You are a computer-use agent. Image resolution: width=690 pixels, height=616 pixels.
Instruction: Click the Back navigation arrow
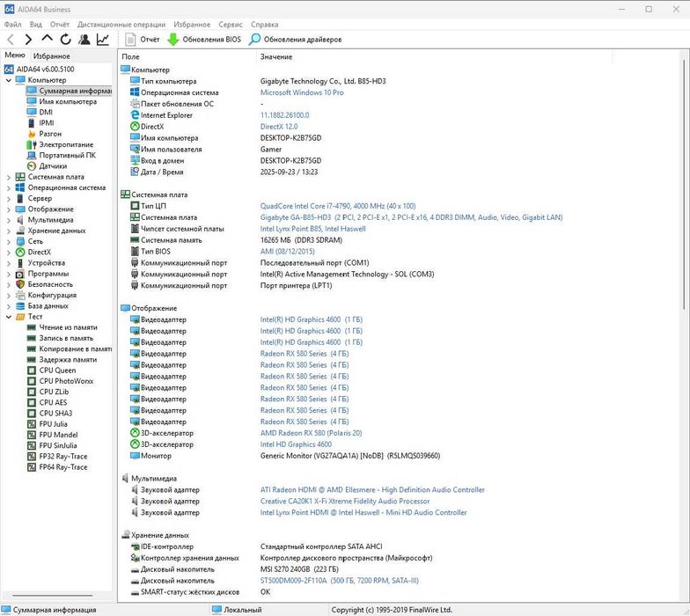(11, 40)
